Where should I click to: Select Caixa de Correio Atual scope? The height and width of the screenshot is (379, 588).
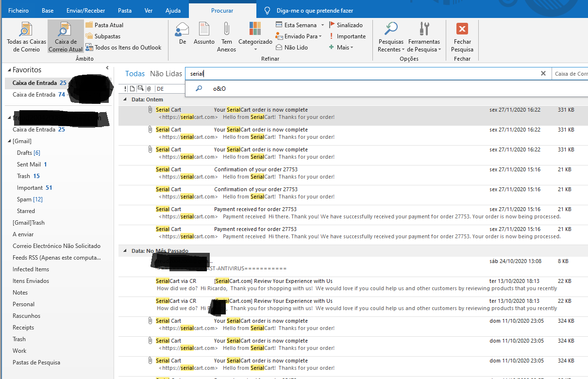66,37
